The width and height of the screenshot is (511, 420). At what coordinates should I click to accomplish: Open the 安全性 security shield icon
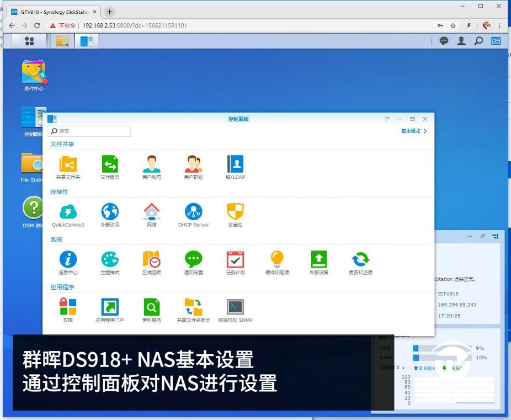[x=235, y=215]
